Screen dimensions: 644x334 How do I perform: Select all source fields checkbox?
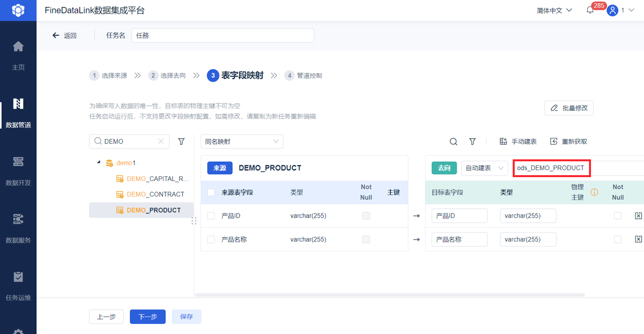(211, 192)
